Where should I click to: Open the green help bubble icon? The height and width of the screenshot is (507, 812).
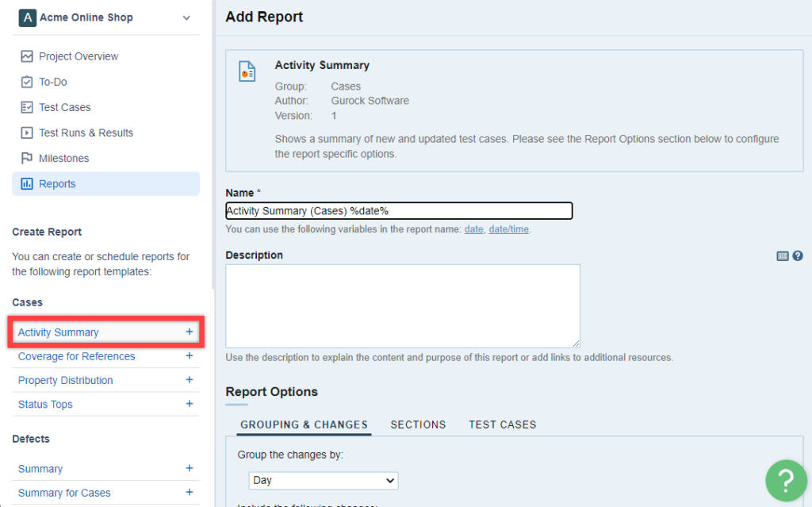(785, 480)
